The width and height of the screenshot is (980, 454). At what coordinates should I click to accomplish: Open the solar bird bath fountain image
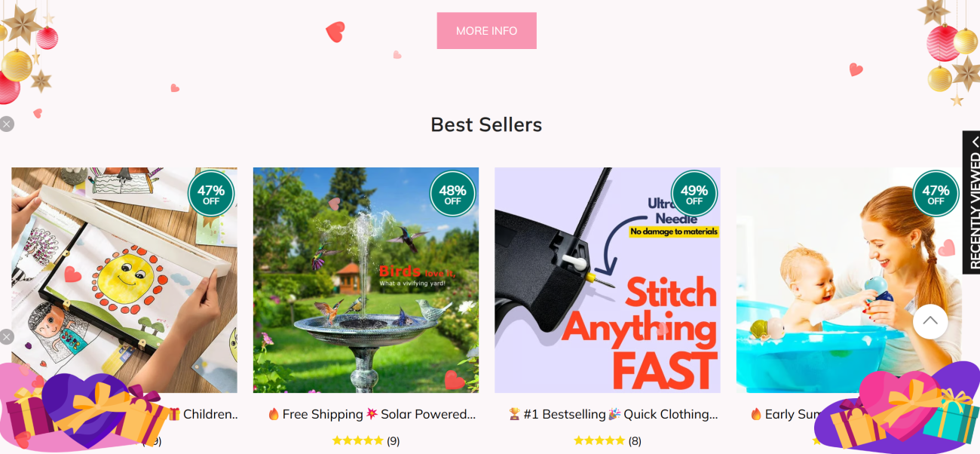click(366, 280)
